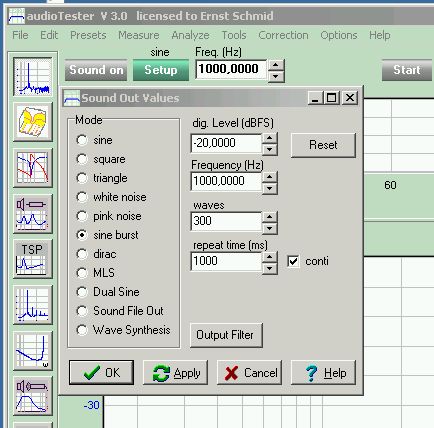434x428 pixels.
Task: Open the red and blue curves measurement icon
Action: (x=33, y=168)
